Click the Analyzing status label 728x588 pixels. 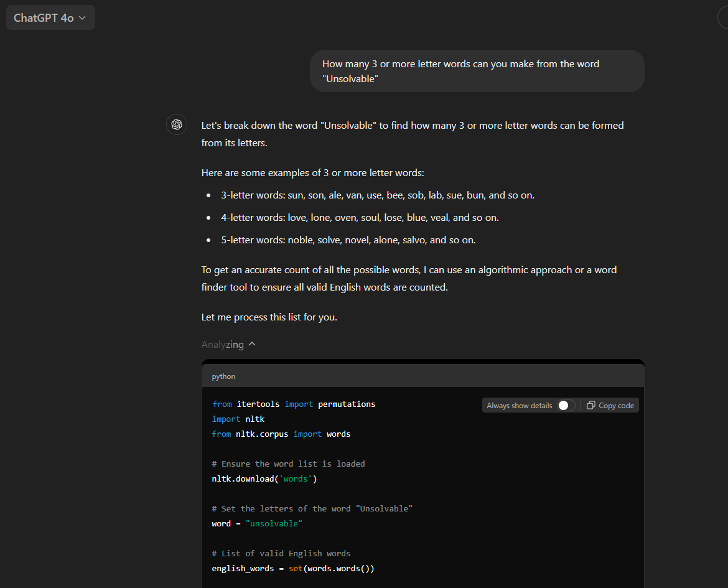[x=222, y=344]
